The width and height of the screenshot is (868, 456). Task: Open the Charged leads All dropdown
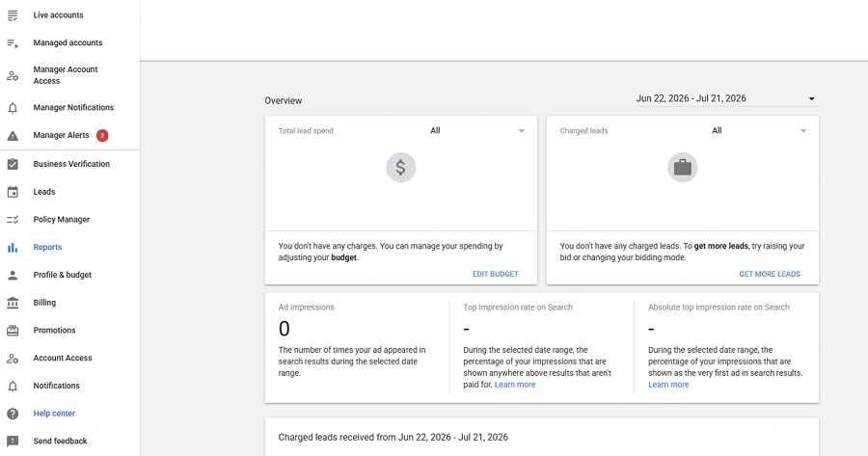coord(759,130)
